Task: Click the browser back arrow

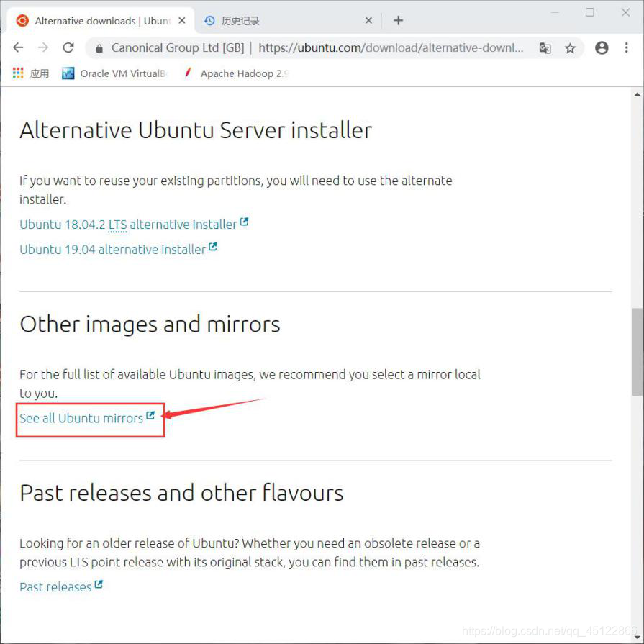Action: [18, 47]
